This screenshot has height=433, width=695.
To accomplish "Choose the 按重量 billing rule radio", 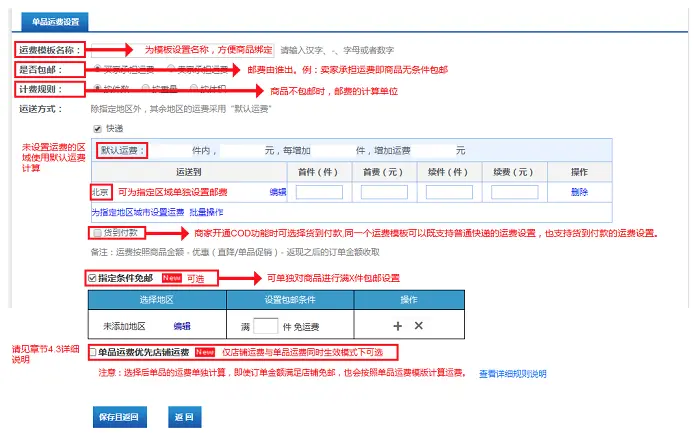I will tap(145, 88).
